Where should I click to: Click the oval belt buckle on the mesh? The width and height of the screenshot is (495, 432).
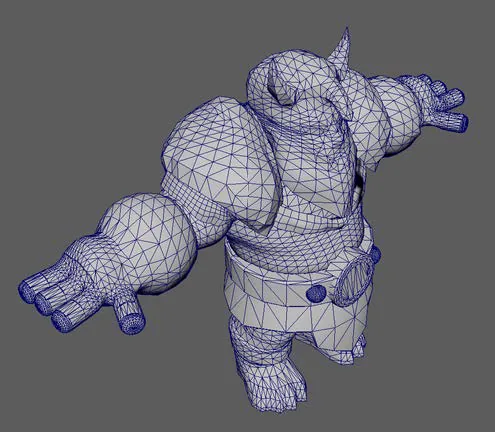[355, 279]
